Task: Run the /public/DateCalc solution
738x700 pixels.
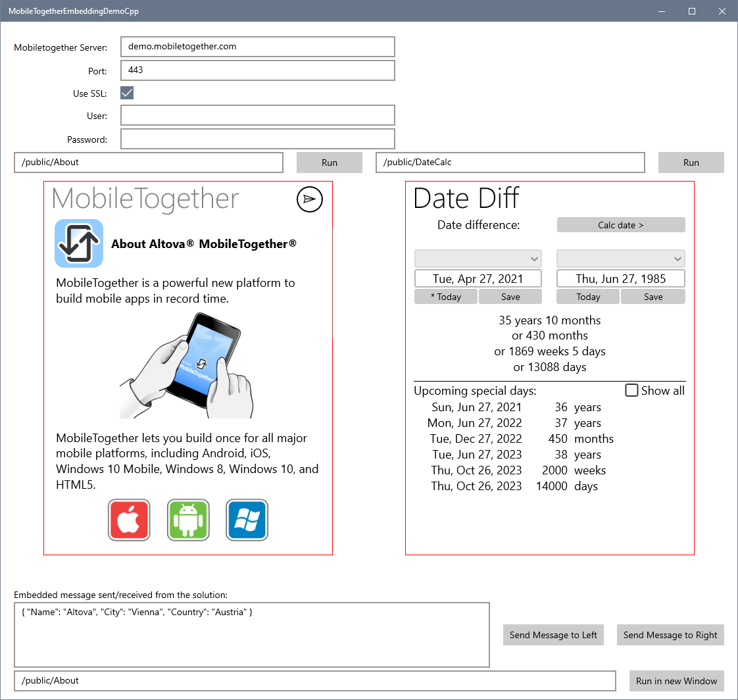Action: point(691,162)
